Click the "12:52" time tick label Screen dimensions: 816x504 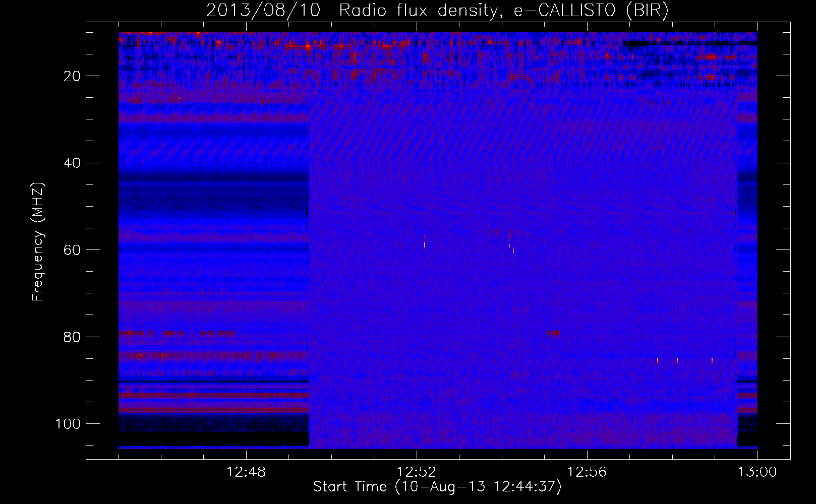tap(417, 472)
